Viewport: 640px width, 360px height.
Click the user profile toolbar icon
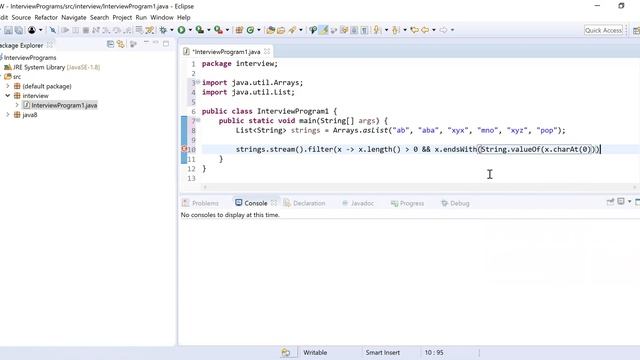pyautogui.click(x=32, y=30)
